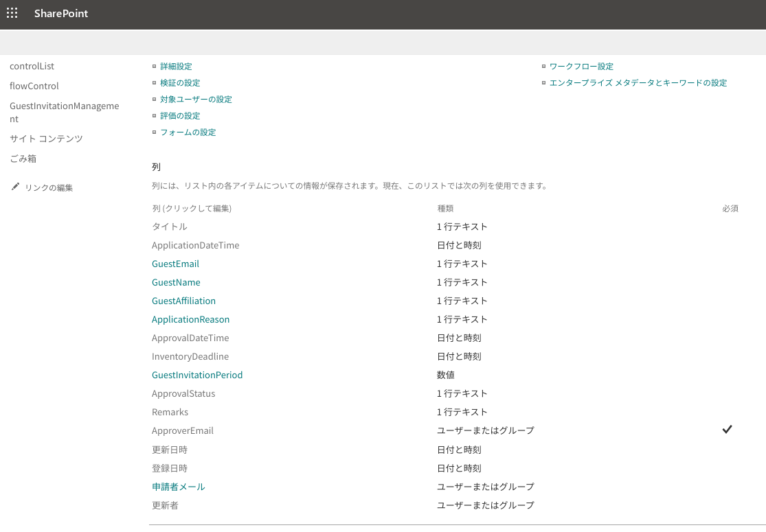The width and height of the screenshot is (766, 532).
Task: Click the SharePoint title in header
Action: click(x=61, y=14)
